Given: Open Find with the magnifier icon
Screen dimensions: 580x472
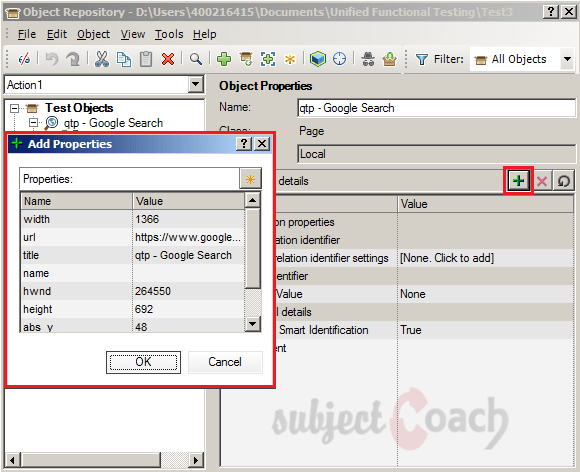Looking at the screenshot, I should click(x=195, y=59).
